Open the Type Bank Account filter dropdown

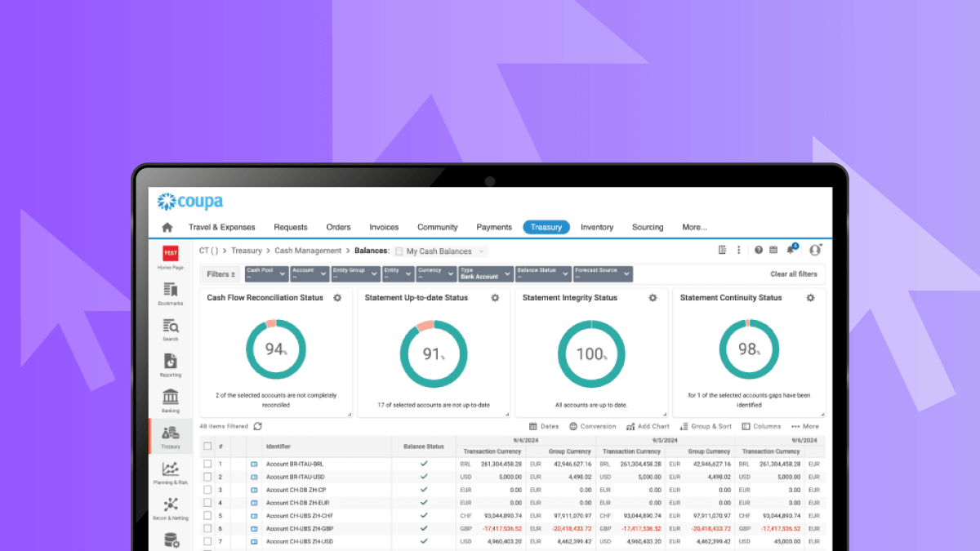[x=485, y=273]
